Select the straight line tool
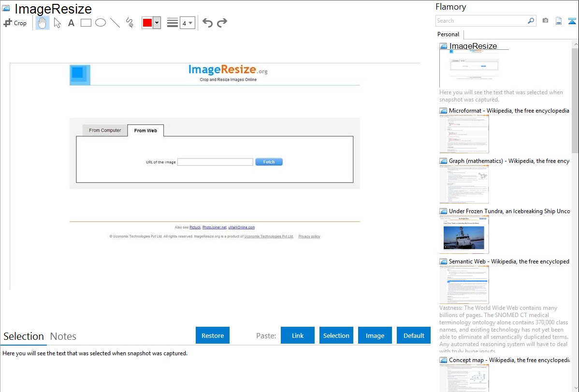579x392 pixels. pyautogui.click(x=115, y=23)
